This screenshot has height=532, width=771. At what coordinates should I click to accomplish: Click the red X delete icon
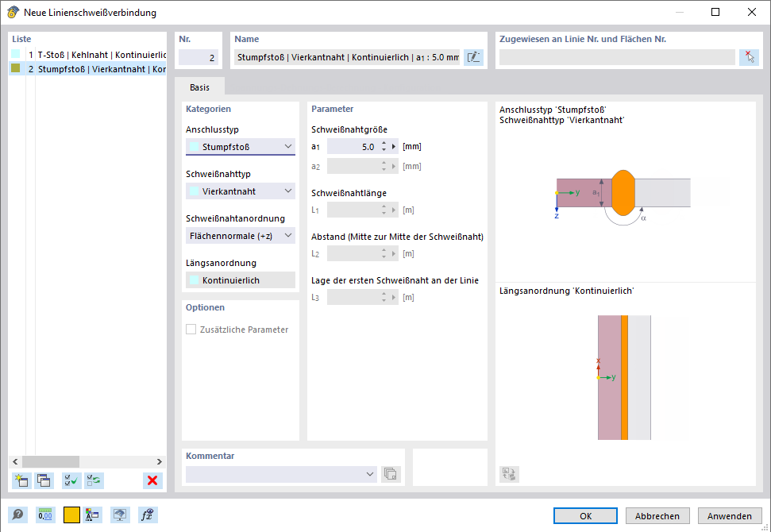click(x=152, y=480)
